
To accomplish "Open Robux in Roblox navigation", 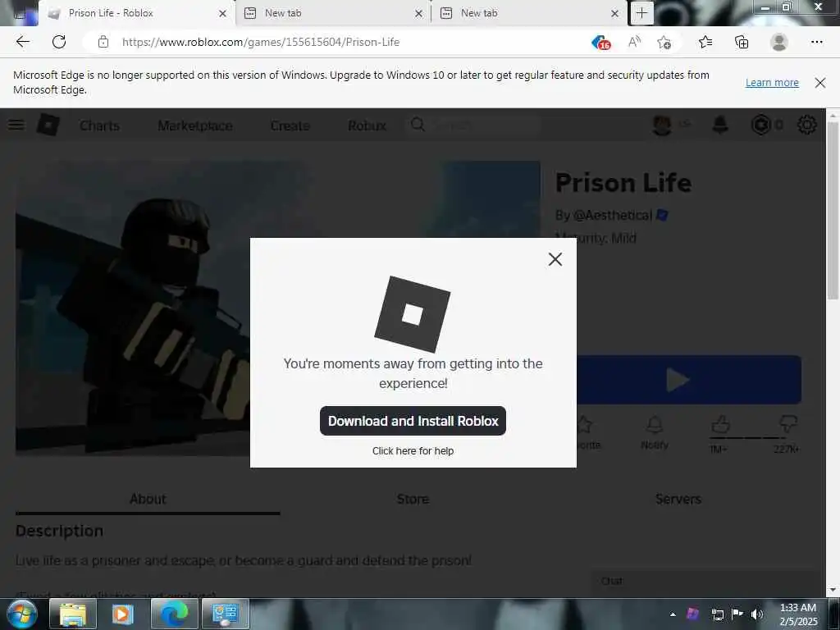I will [x=367, y=126].
